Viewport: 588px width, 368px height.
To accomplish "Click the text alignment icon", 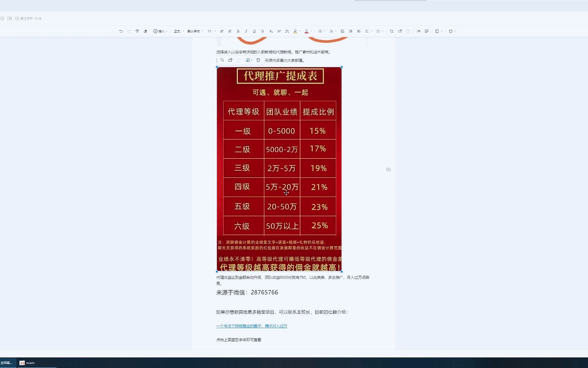I will click(367, 31).
